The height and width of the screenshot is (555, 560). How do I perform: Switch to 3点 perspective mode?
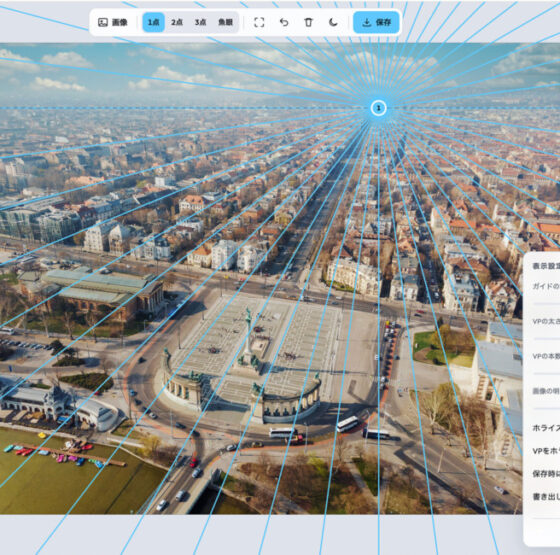pos(200,22)
